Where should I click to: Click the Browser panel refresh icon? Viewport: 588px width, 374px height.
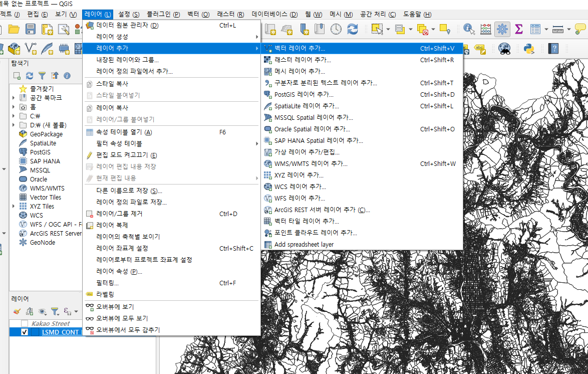[29, 76]
